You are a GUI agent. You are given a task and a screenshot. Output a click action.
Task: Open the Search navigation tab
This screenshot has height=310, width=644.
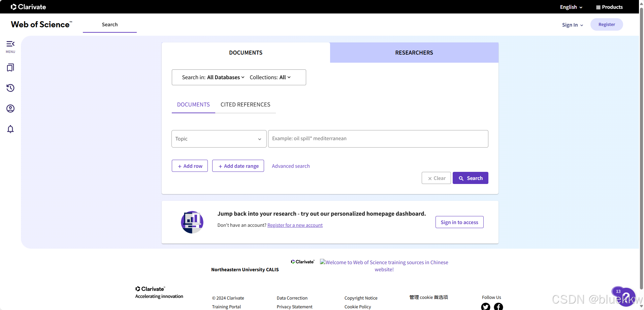pos(110,25)
